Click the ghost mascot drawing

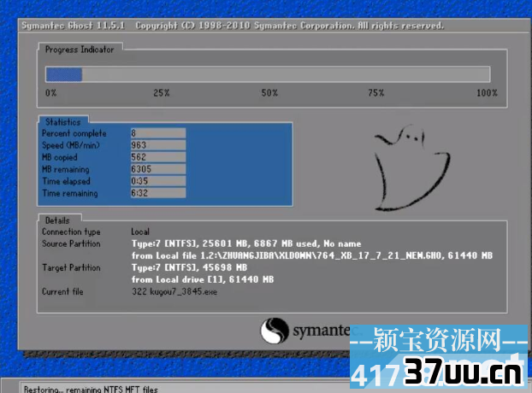pos(412,167)
